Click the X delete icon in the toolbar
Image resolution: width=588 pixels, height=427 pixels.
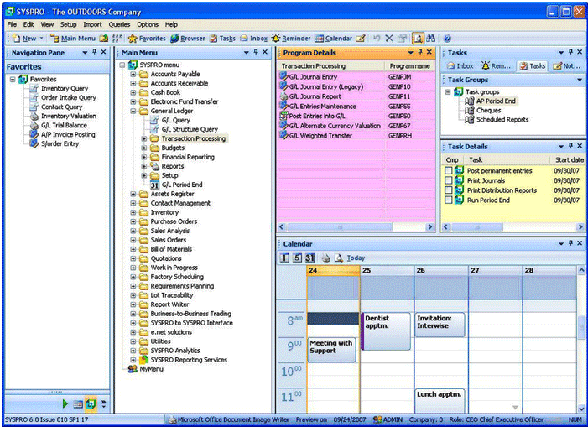(389, 38)
